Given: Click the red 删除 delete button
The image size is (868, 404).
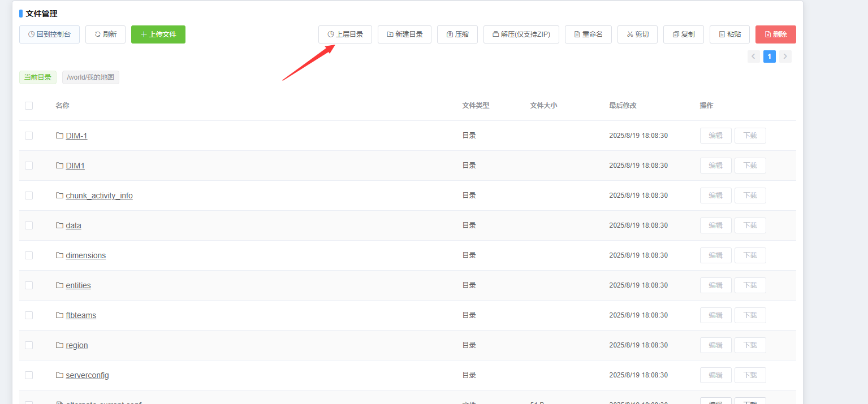Looking at the screenshot, I should (775, 34).
